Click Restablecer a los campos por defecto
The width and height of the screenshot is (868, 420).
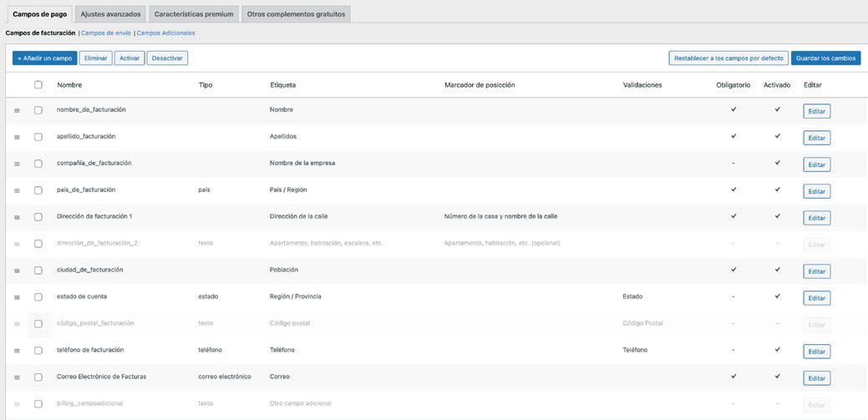(x=728, y=58)
